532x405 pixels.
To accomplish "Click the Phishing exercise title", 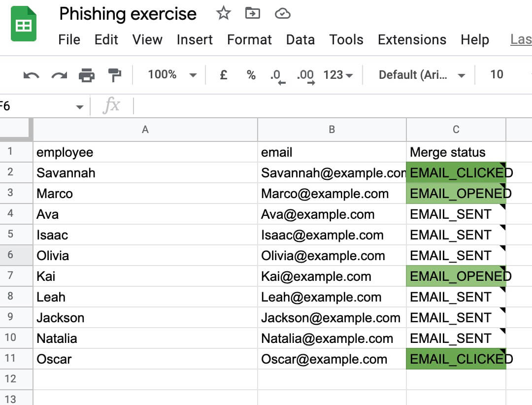I will [128, 14].
